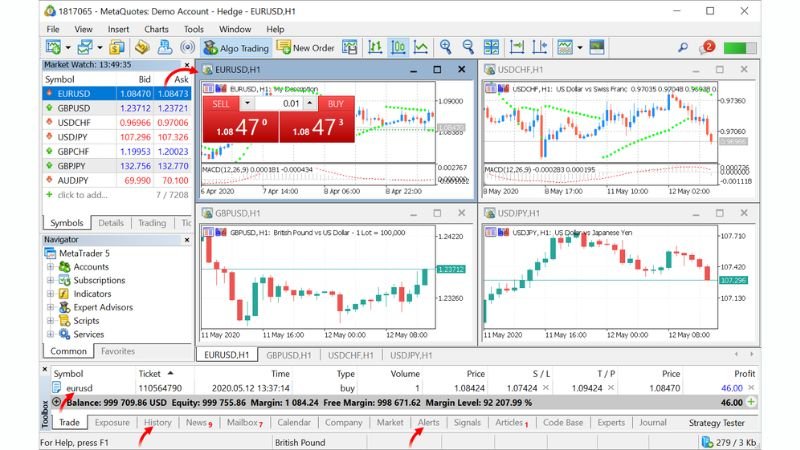Remove stop loss 1.07424 with its x
The image size is (800, 450).
pos(545,388)
